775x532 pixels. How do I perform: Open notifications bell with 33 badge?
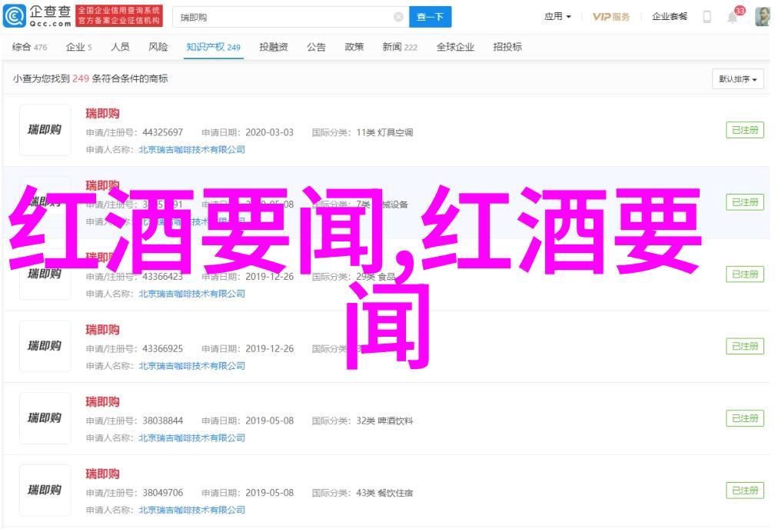pyautogui.click(x=733, y=18)
